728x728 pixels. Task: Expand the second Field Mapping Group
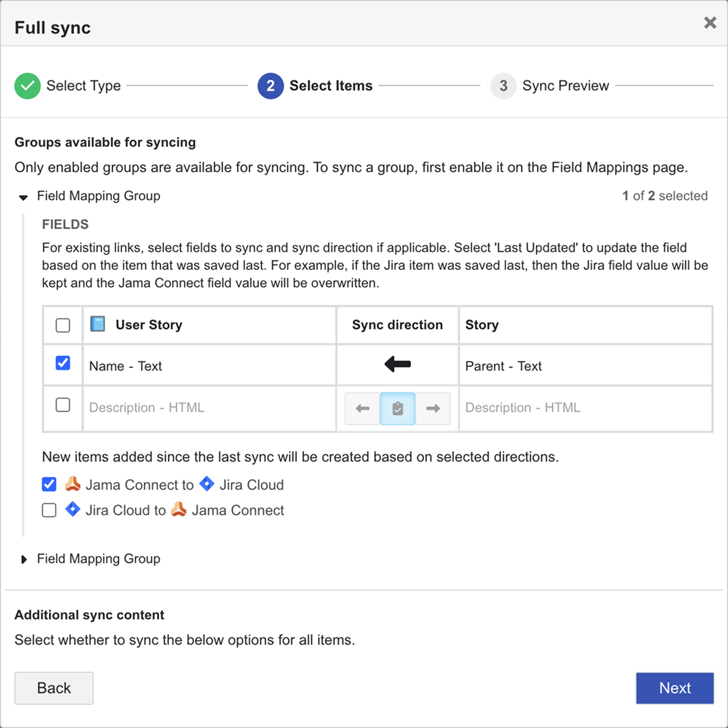(x=24, y=559)
